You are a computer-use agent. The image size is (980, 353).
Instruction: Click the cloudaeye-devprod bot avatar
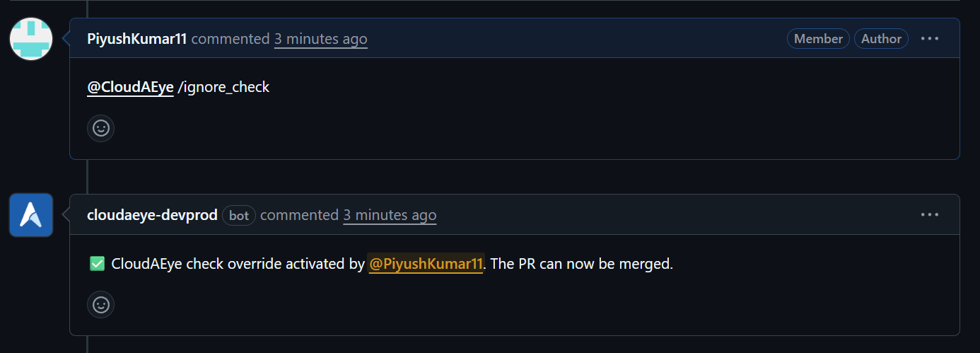click(x=31, y=215)
